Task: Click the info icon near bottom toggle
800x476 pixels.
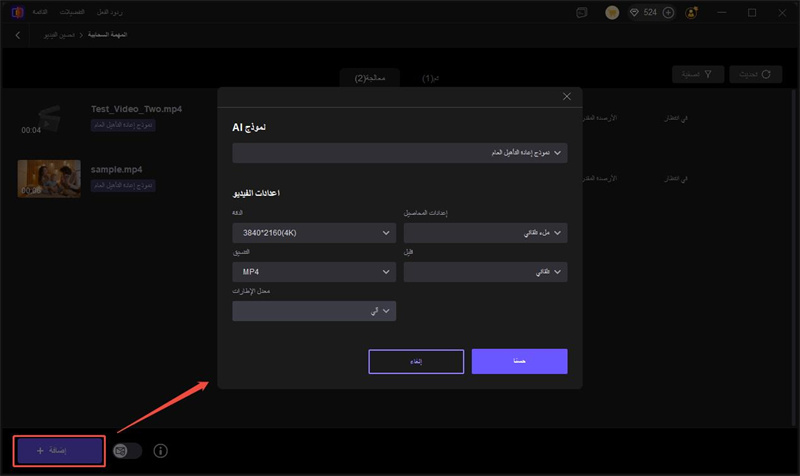Action: (160, 451)
